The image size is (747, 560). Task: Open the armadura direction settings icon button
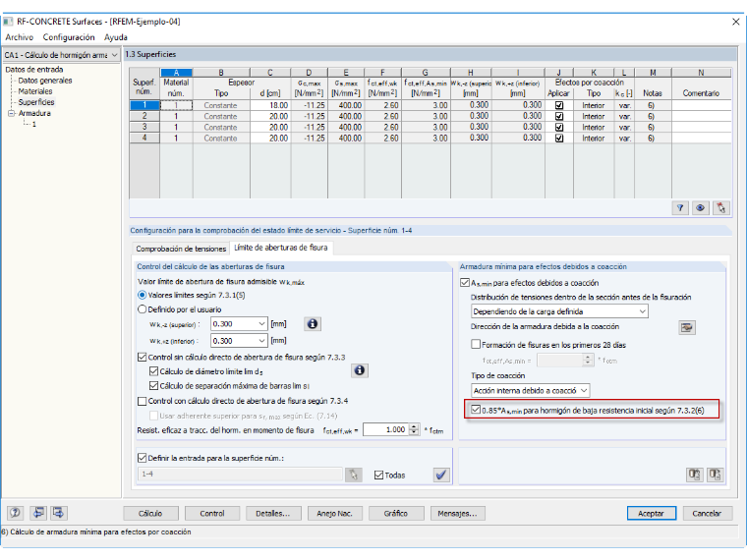[x=686, y=327]
